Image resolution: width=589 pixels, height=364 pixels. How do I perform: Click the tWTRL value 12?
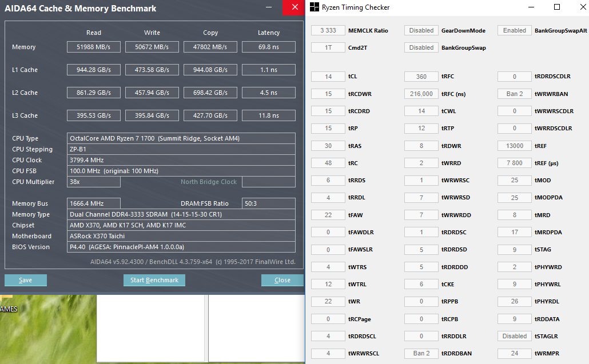coord(328,285)
